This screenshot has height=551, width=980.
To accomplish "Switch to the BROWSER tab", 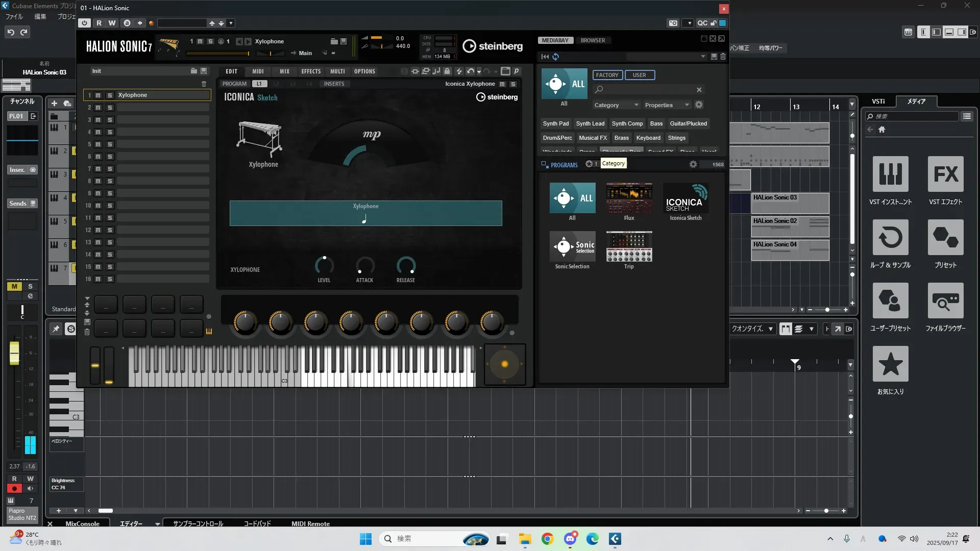I will (593, 40).
